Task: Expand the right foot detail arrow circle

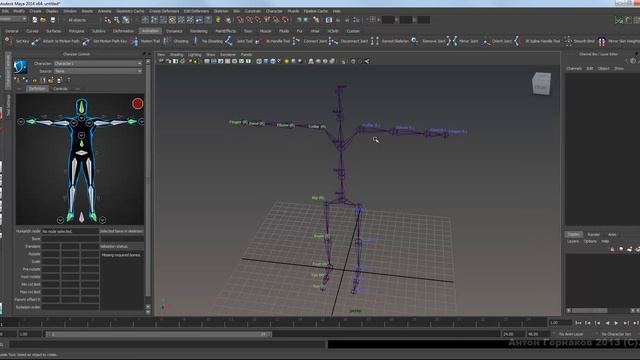Action: click(60, 220)
